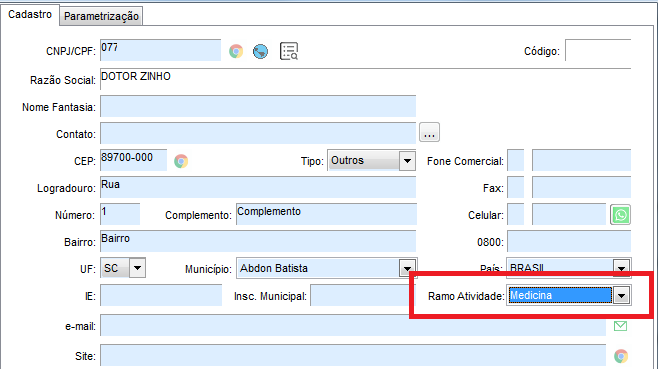The width and height of the screenshot is (658, 369).
Task: Click the Chrome icon beside the CEP field
Action: tap(181, 161)
